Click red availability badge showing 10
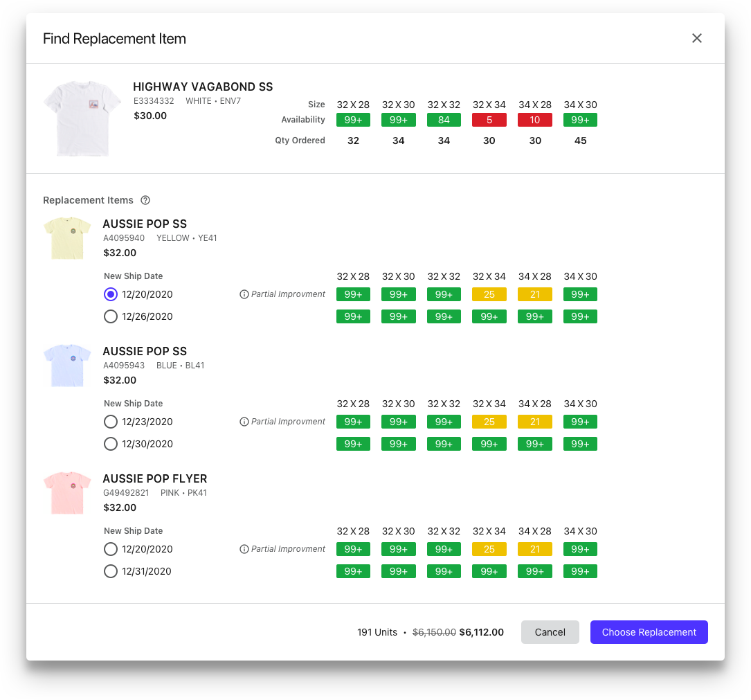This screenshot has width=751, height=700. [x=534, y=120]
